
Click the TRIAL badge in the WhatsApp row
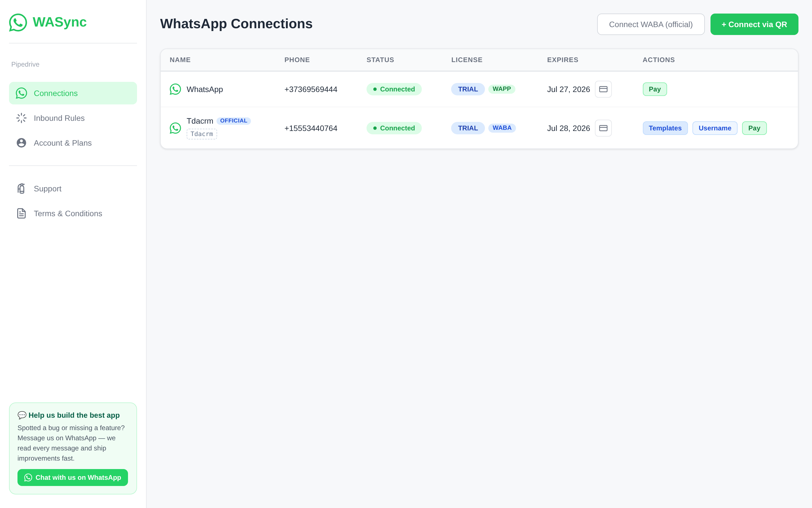point(468,89)
